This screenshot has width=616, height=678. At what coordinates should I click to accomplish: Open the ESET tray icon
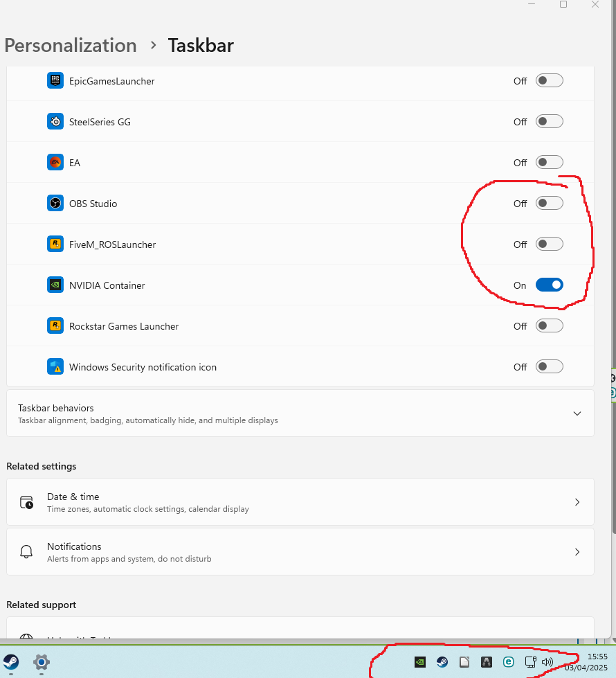[x=508, y=662]
